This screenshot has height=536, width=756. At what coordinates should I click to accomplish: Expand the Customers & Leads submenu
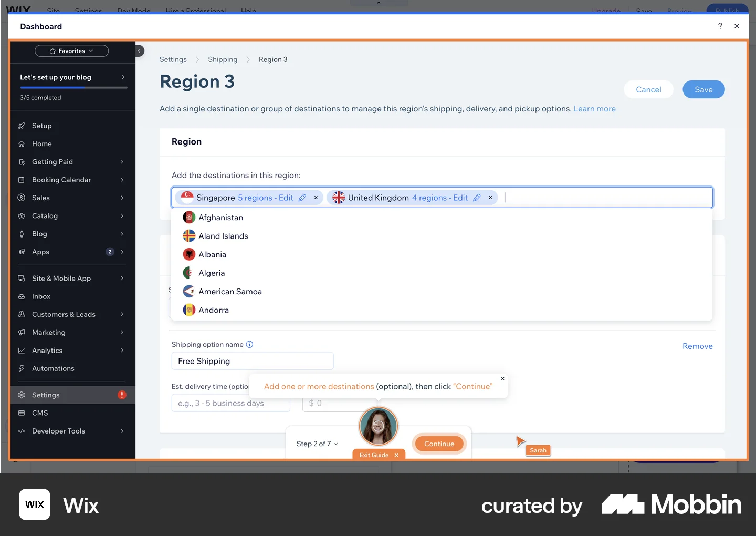pos(122,315)
